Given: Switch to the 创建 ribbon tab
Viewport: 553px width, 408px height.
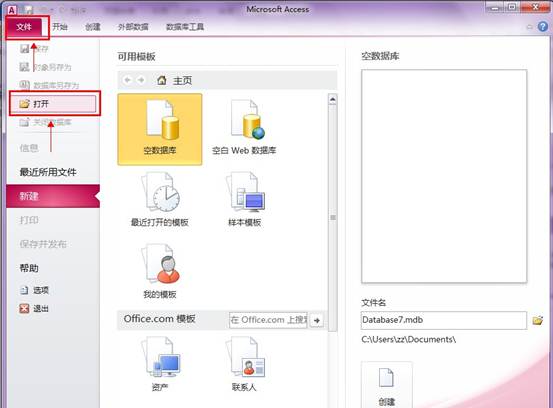Looking at the screenshot, I should point(93,27).
